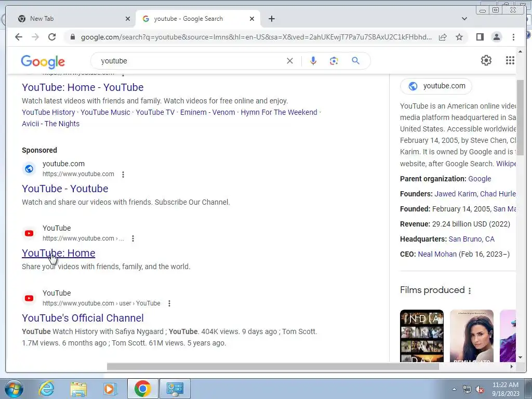Open options for the YouTube: Home result
Viewport: 532px width, 399px height.
click(133, 238)
